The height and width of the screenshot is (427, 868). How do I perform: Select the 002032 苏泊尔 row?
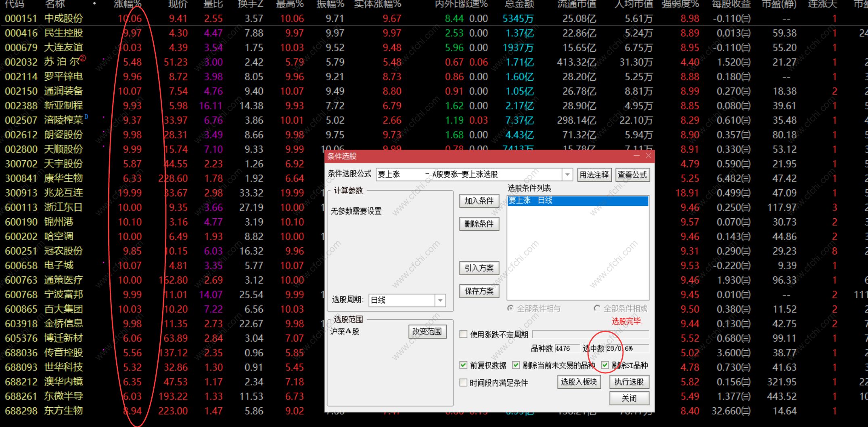click(x=434, y=62)
